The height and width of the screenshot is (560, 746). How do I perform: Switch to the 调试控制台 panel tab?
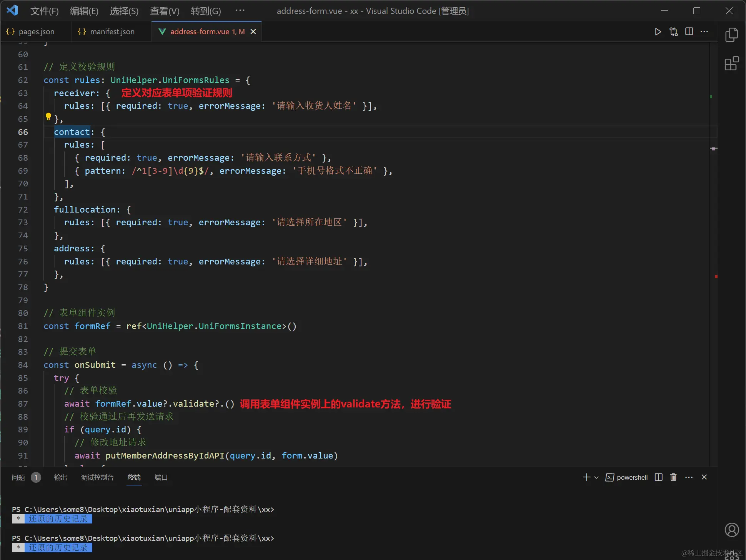[97, 477]
